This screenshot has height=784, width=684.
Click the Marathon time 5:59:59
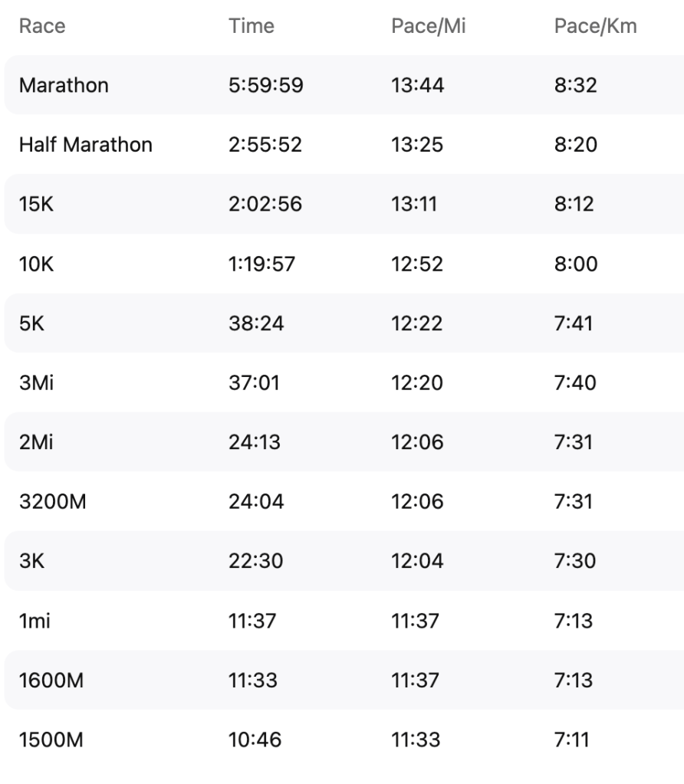pyautogui.click(x=266, y=85)
